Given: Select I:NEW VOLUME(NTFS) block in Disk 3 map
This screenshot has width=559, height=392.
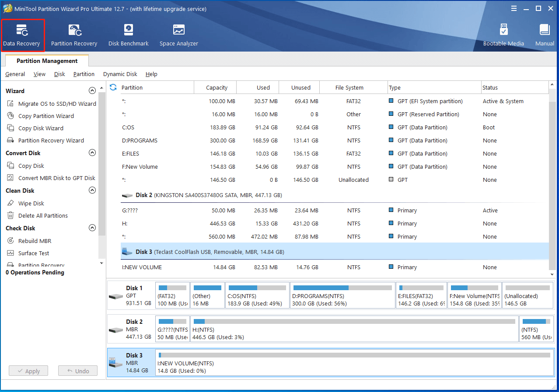Looking at the screenshot, I should coord(354,363).
